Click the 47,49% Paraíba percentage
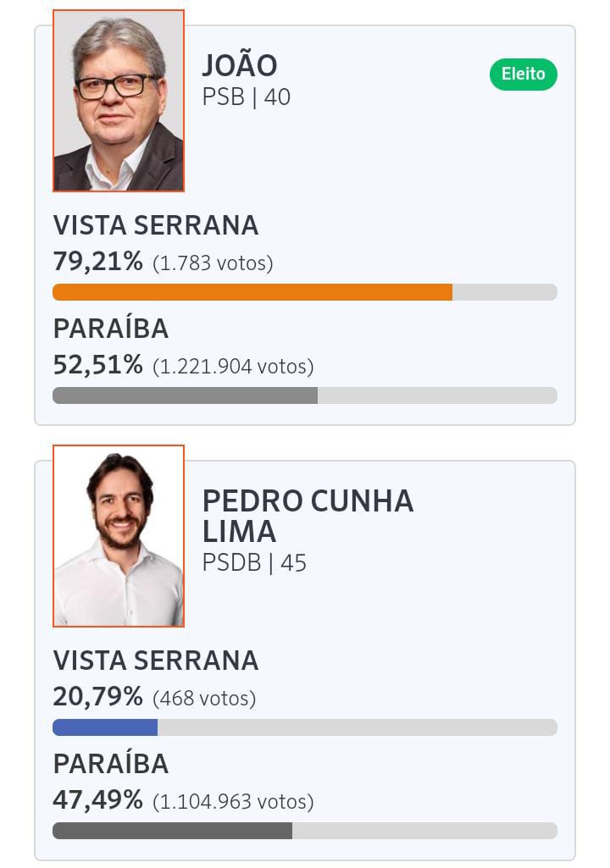The height and width of the screenshot is (868, 610). click(98, 800)
